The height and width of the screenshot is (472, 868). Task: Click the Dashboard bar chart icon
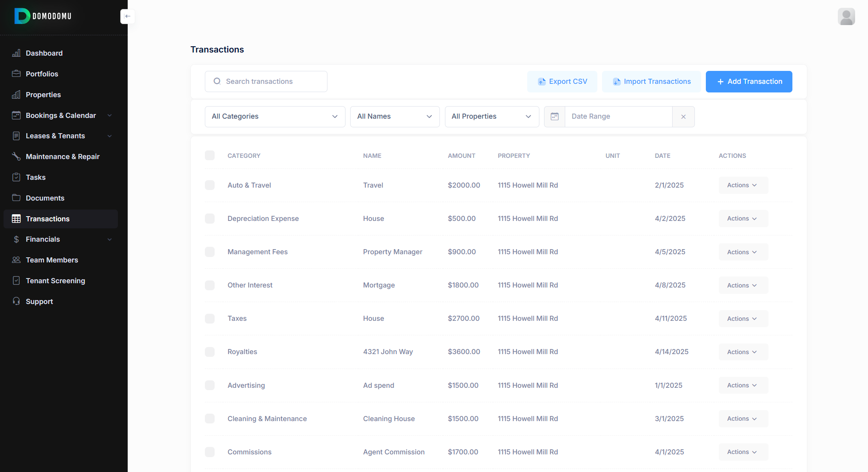pyautogui.click(x=16, y=53)
